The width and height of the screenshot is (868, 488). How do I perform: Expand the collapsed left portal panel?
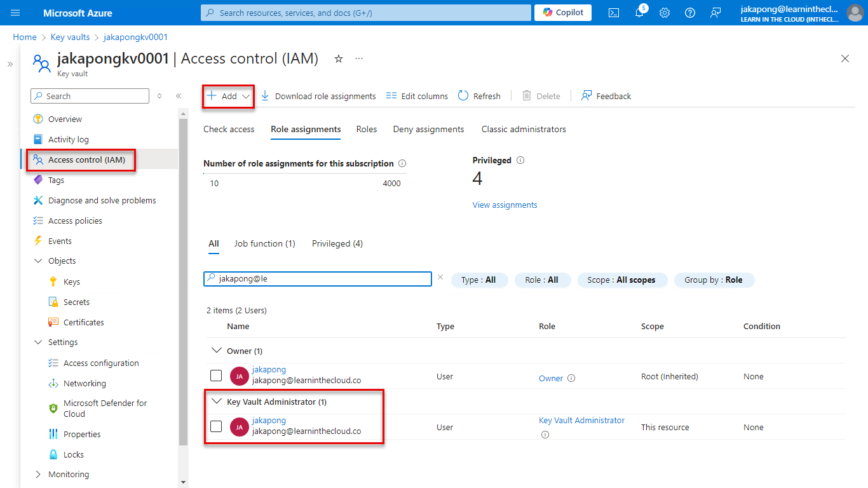pyautogui.click(x=10, y=64)
